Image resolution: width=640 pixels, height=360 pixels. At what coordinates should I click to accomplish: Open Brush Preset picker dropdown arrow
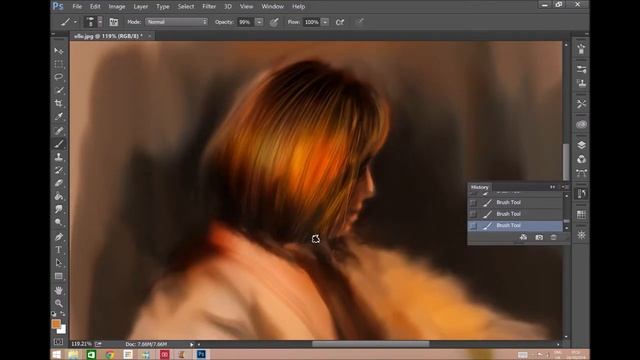(100, 22)
